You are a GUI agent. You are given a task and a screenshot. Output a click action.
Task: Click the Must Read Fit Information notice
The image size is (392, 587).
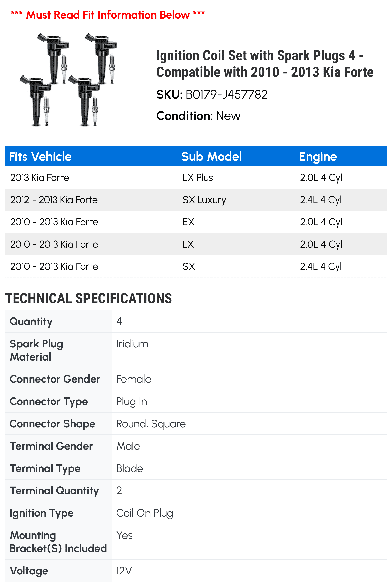(x=108, y=15)
